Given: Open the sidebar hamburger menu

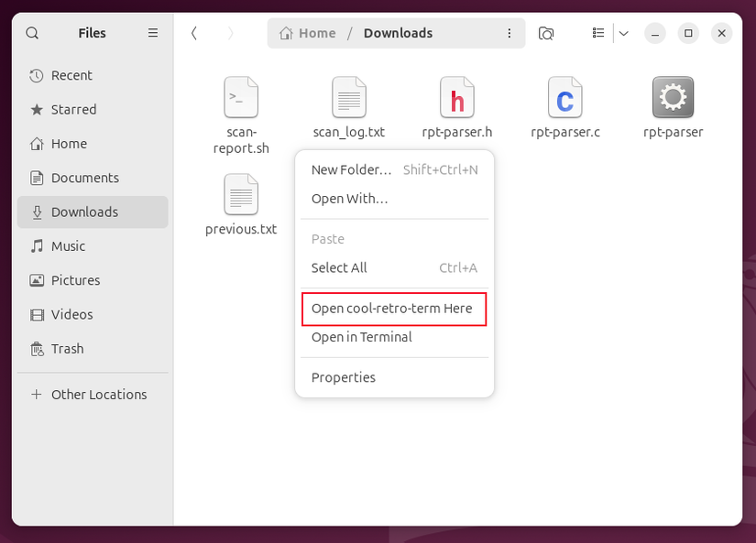Looking at the screenshot, I should point(153,33).
